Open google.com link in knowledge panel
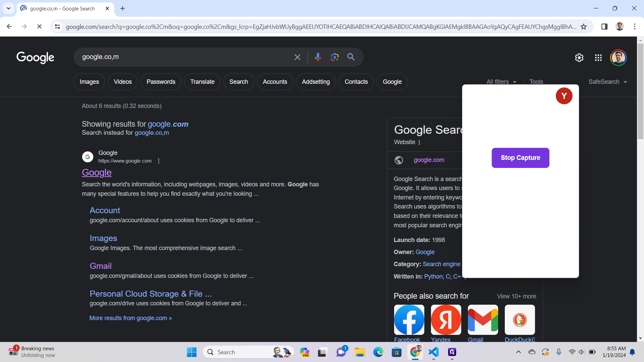The height and width of the screenshot is (362, 644). (429, 160)
